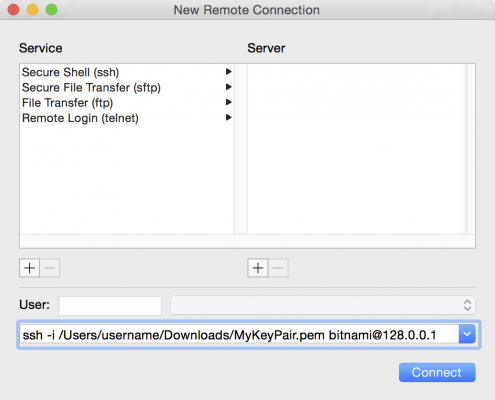Open the protocol version popup next to User
The height and width of the screenshot is (400, 495).
click(323, 305)
